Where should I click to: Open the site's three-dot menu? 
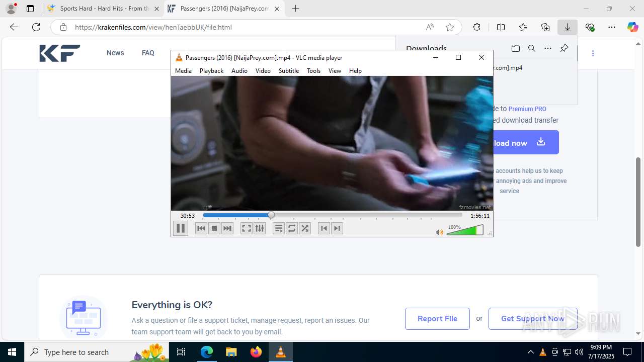coord(593,53)
